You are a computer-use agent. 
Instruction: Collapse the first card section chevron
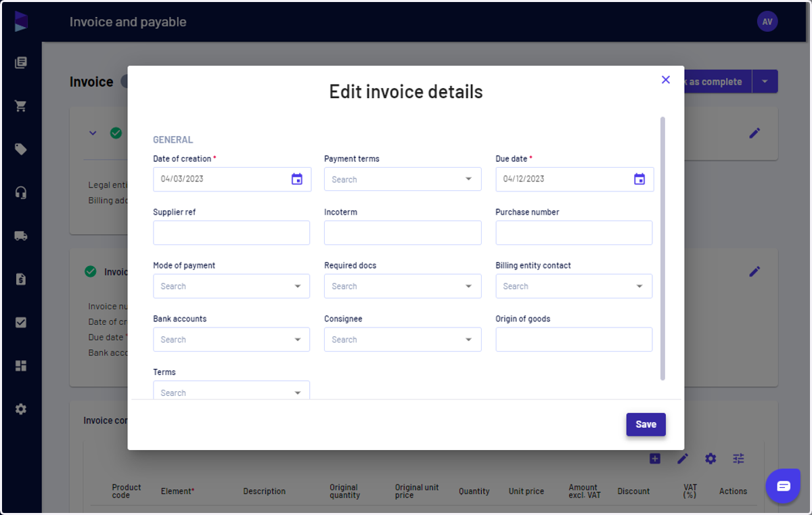click(93, 133)
